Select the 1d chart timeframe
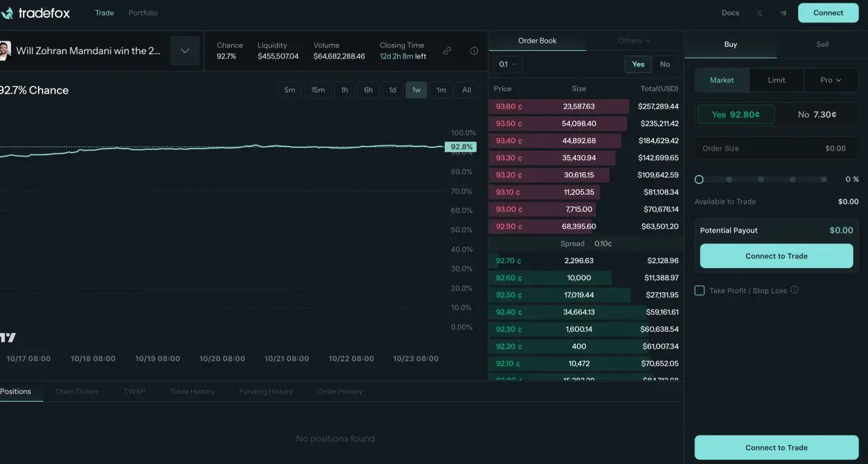This screenshot has height=464, width=868. (x=393, y=90)
